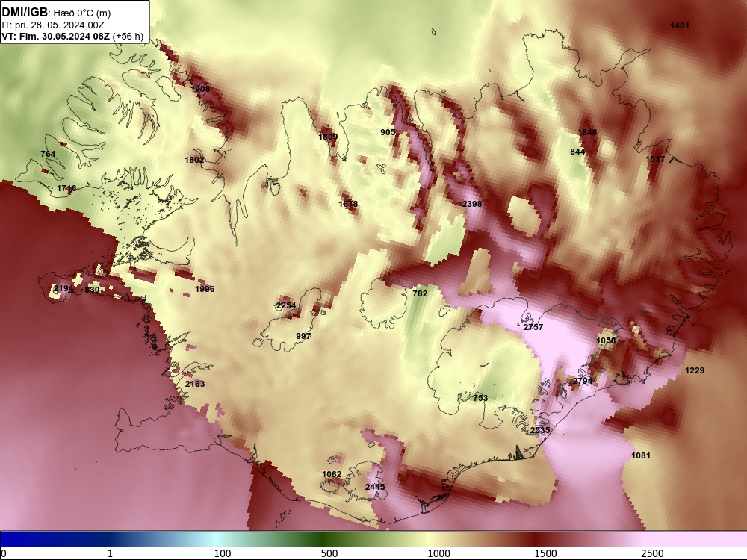Click the 1908 value label
This screenshot has width=747, height=560.
click(x=200, y=89)
